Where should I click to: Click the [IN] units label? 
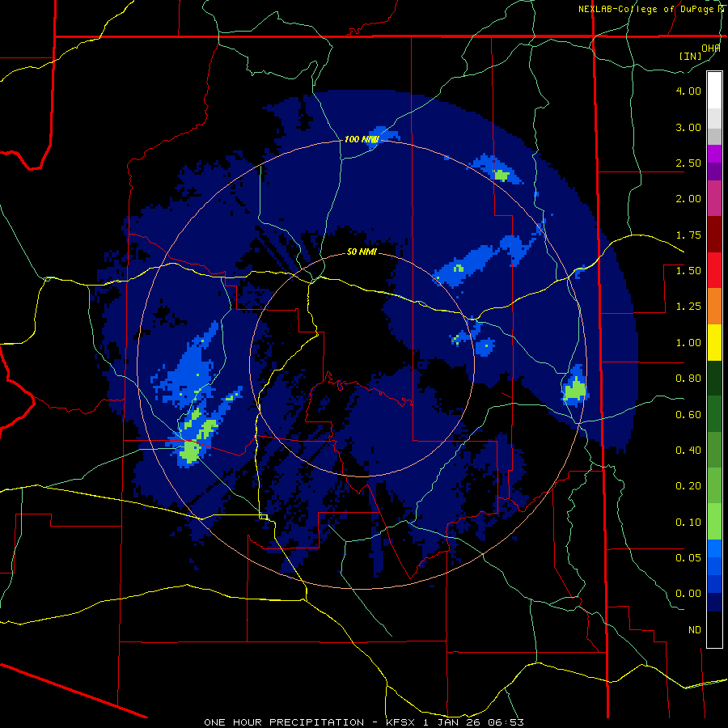[691, 56]
